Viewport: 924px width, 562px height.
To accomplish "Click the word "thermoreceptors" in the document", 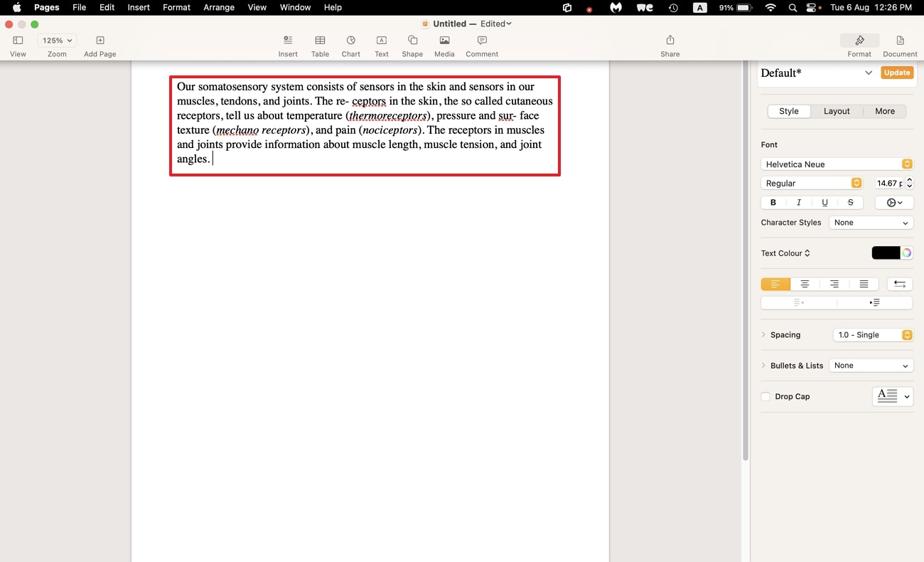I will click(x=389, y=115).
